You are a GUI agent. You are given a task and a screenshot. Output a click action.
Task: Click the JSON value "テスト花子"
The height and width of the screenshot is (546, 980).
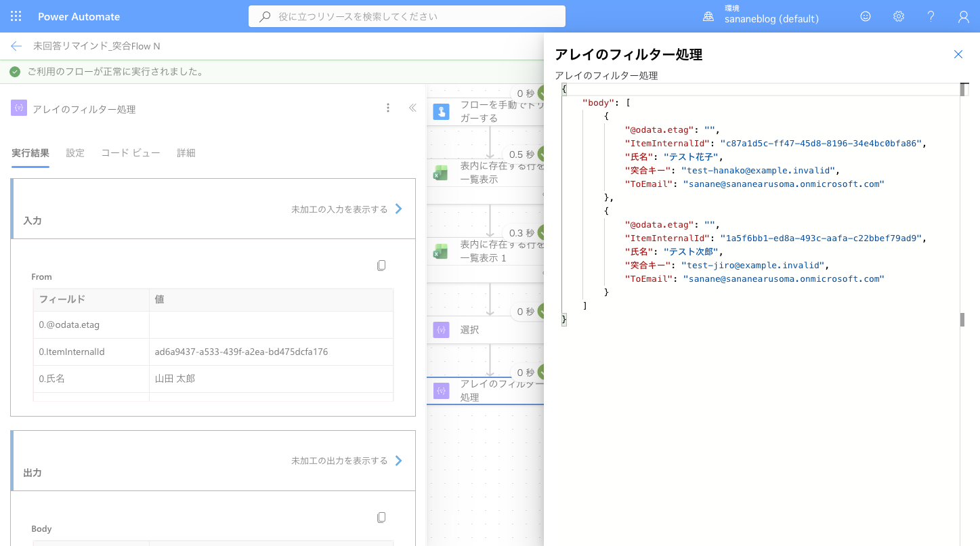pos(693,157)
